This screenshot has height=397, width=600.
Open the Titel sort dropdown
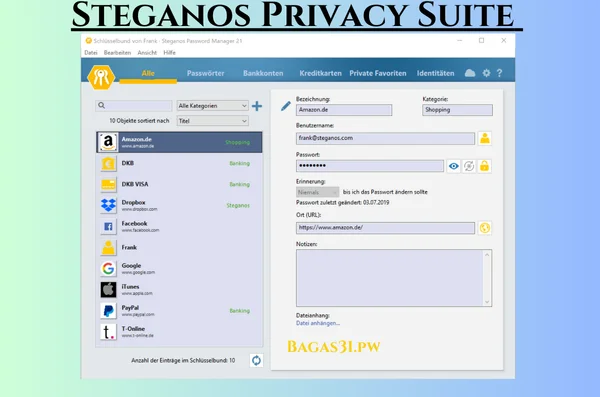click(212, 121)
